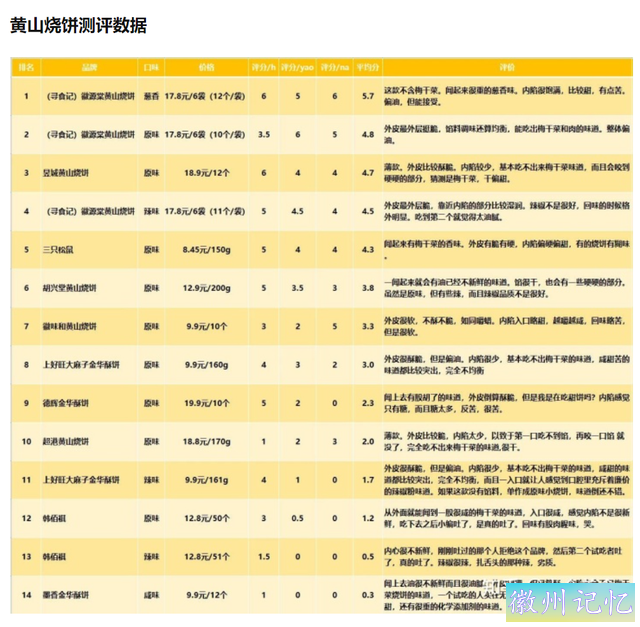Viewport: 640px width, 627px height.
Task: Click the average score "4.3" for 三只松鼠
Action: click(x=368, y=250)
